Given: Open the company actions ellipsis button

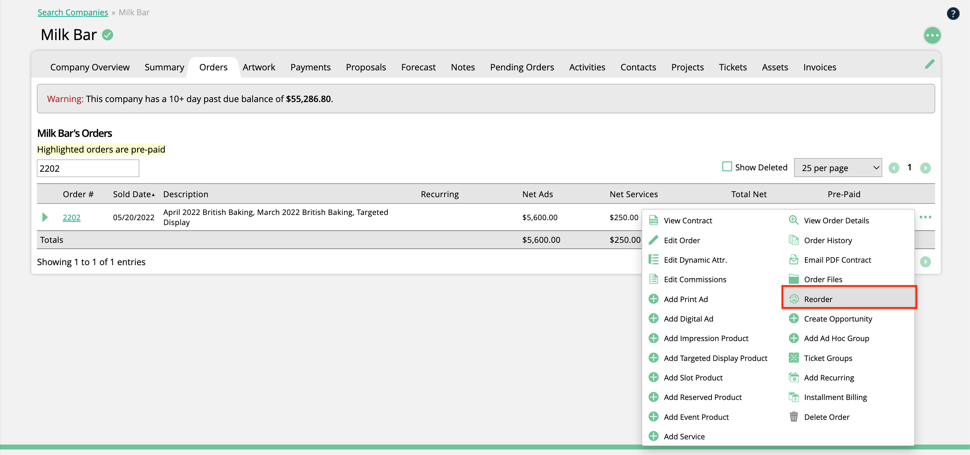Looking at the screenshot, I should 932,35.
